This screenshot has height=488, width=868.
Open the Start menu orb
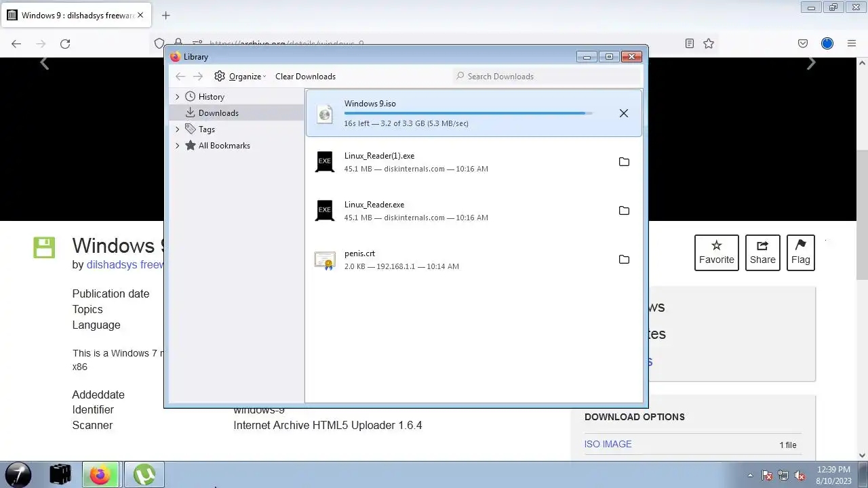click(x=18, y=474)
